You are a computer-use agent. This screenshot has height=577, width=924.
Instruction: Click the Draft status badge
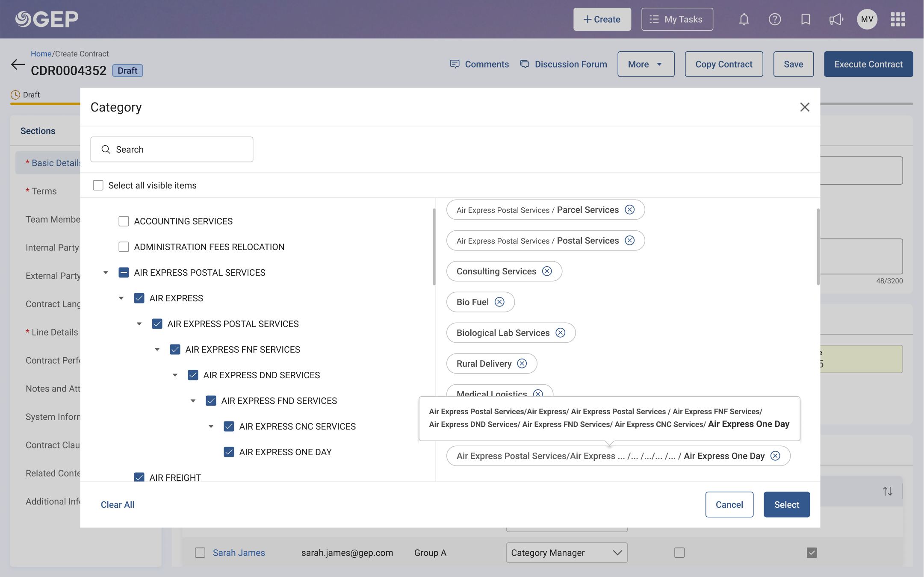tap(127, 71)
